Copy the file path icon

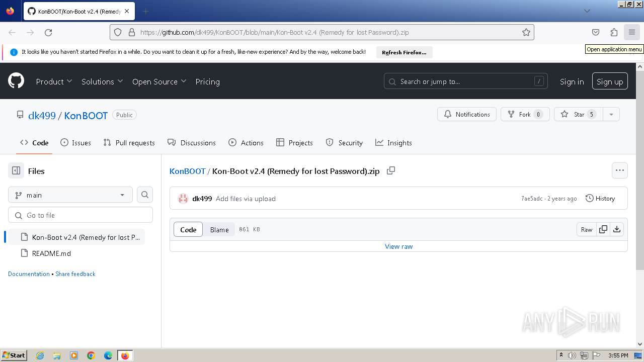click(x=391, y=171)
